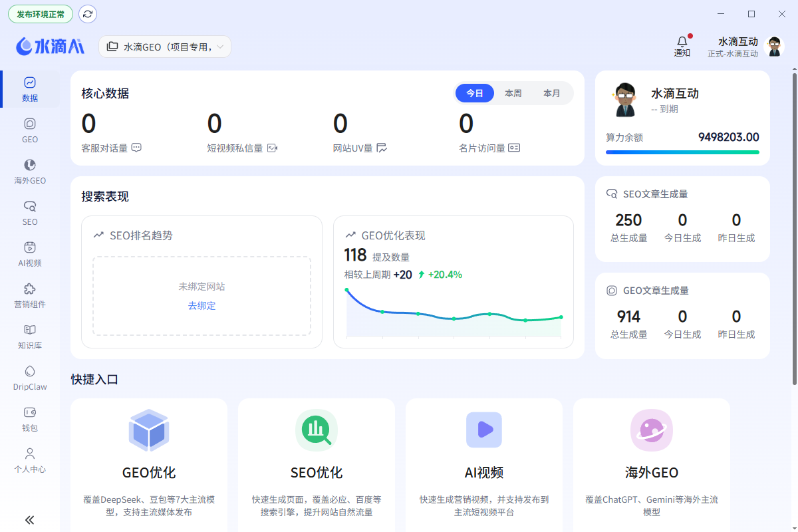The height and width of the screenshot is (532, 798).
Task: Switch to the 本周 time range
Action: [513, 93]
